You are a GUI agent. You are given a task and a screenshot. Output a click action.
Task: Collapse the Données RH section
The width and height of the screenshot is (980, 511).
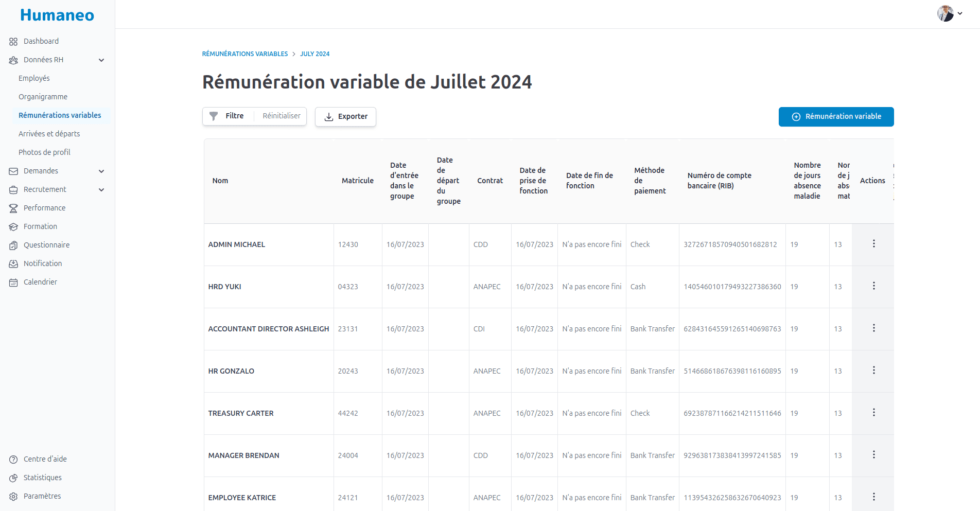coord(101,60)
